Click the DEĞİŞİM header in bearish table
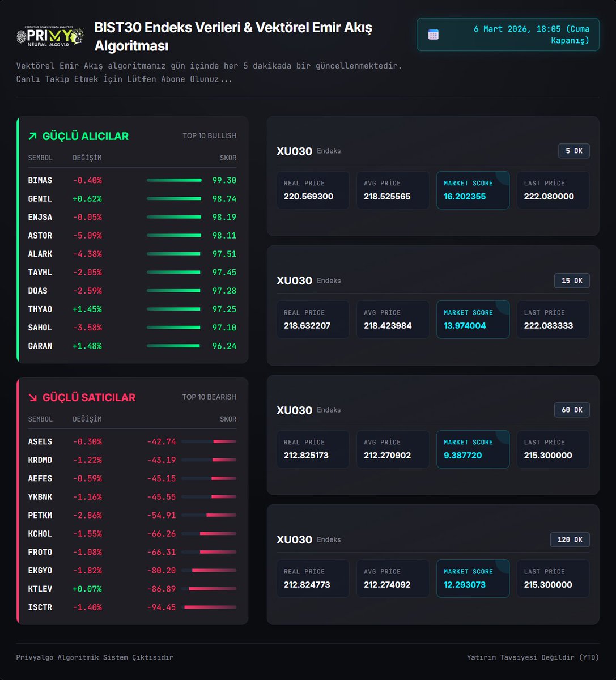The height and width of the screenshot is (680, 616). pos(87,419)
